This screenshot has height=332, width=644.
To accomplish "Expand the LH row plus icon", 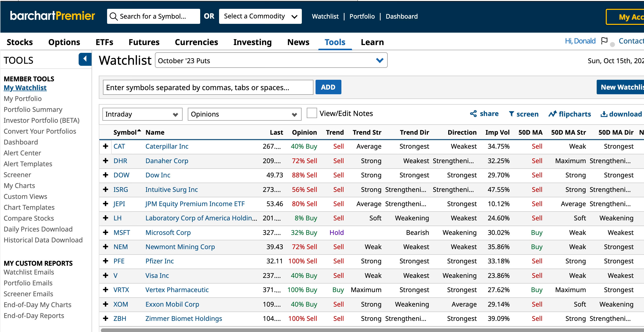I will coord(106,218).
